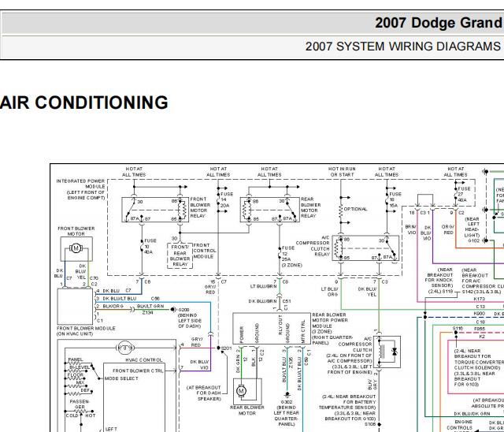Image resolution: width=504 pixels, height=432 pixels.
Task: Click the "A/C COMPRESSOR CLUTCH RELAY" label
Action: point(313,246)
